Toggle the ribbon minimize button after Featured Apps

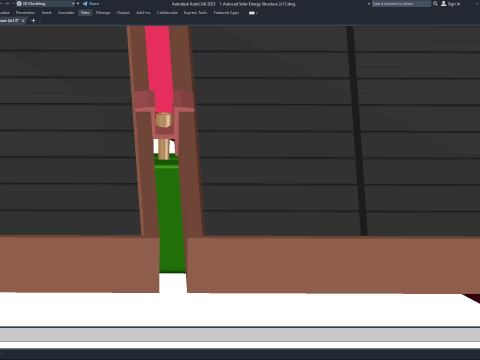tap(252, 13)
